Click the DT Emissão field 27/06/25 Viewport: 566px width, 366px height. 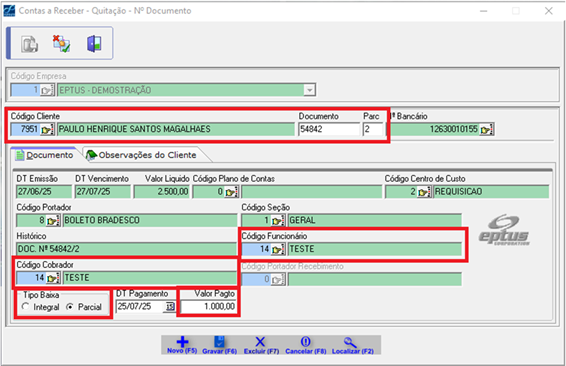coord(44,192)
